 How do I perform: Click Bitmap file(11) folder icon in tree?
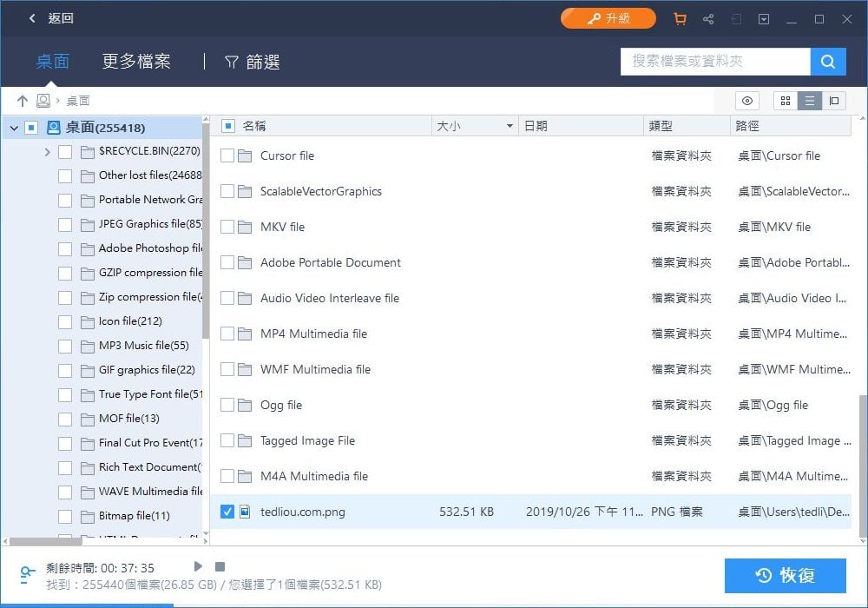click(88, 517)
